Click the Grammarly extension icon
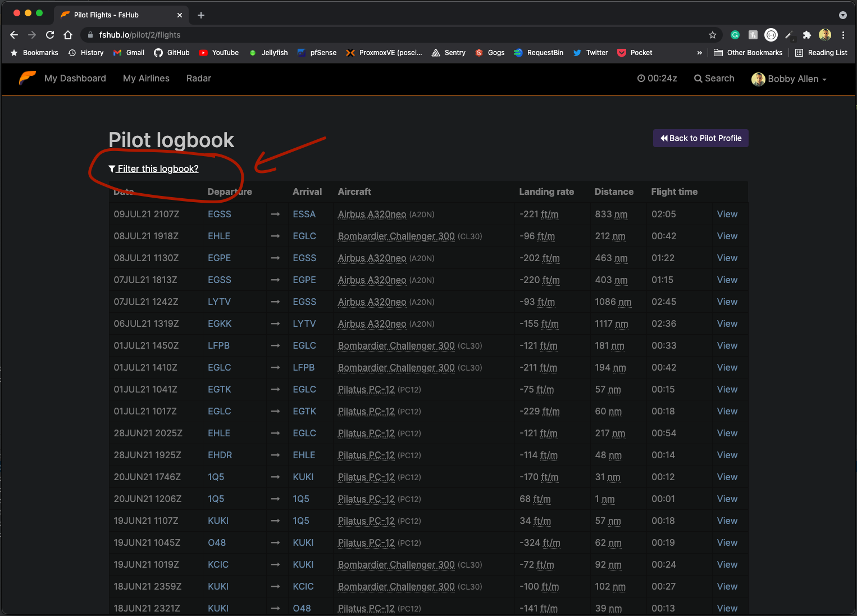 point(735,34)
